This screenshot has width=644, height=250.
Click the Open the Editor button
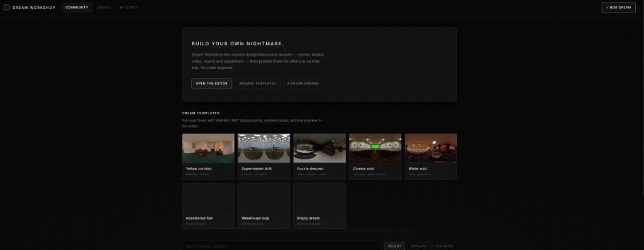[211, 84]
